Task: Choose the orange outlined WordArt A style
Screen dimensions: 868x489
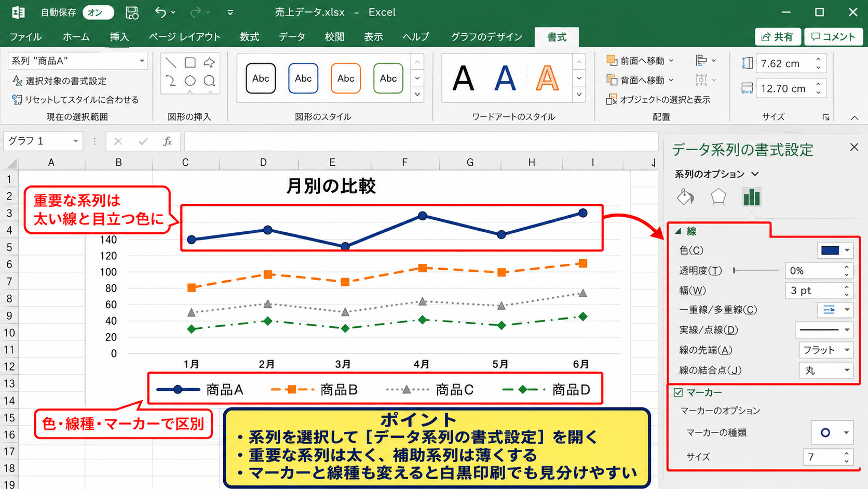Action: (547, 78)
